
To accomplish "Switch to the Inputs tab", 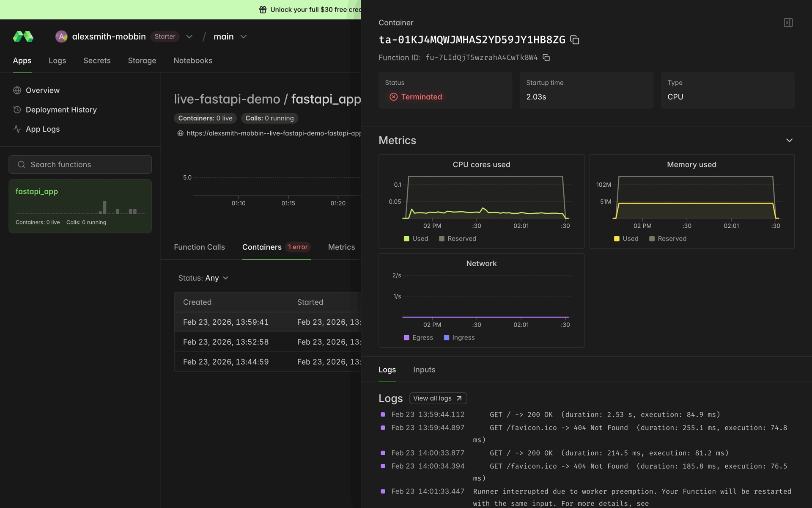I will coord(424,370).
